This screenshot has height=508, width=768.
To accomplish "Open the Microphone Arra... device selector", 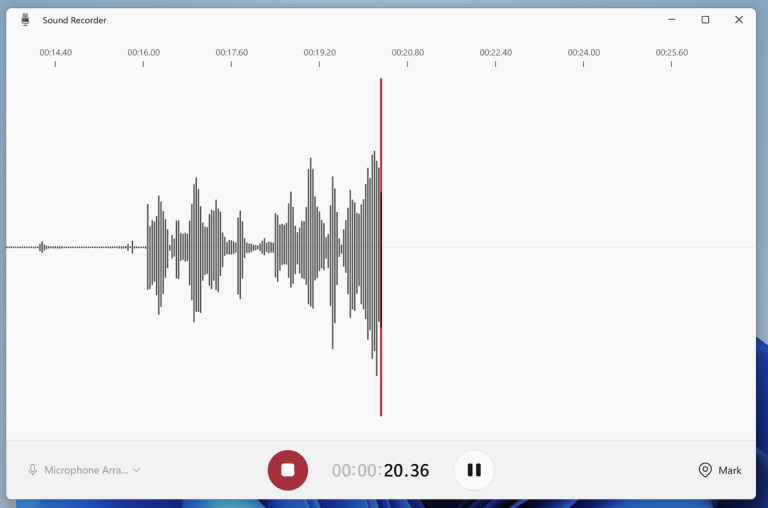I will tap(86, 470).
